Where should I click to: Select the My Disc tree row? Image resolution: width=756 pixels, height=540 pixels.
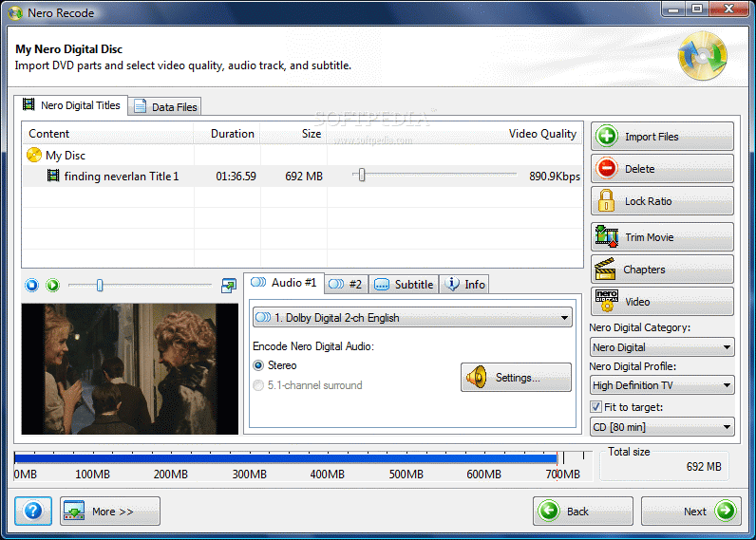tap(302, 155)
